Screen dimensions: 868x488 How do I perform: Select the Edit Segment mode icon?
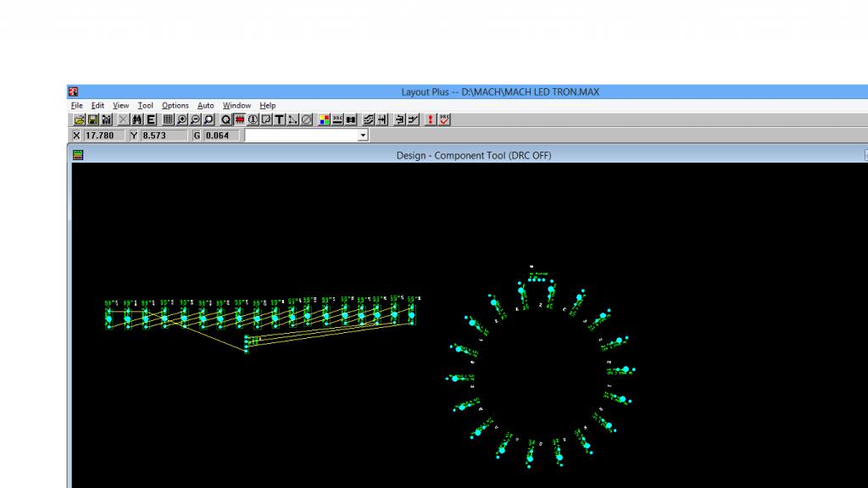399,119
